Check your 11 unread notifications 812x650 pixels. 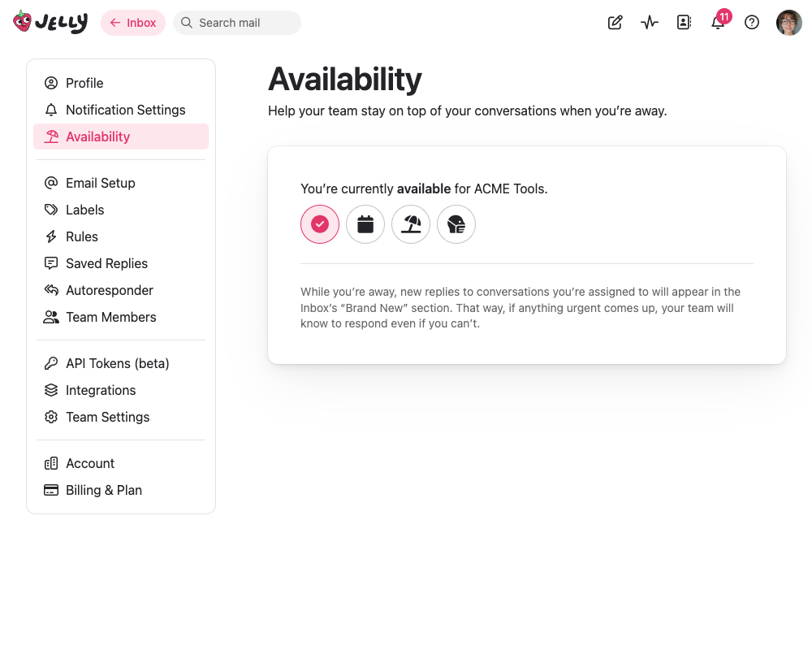tap(718, 23)
